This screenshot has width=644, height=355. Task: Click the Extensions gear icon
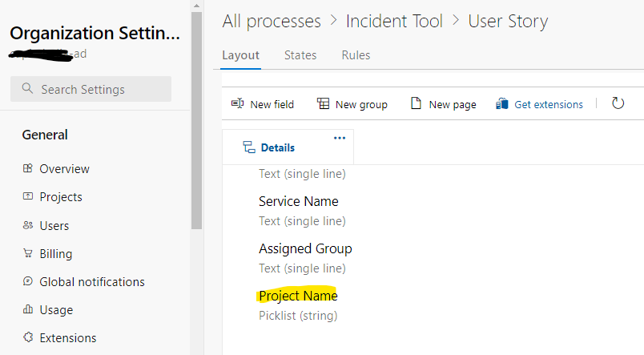point(28,338)
